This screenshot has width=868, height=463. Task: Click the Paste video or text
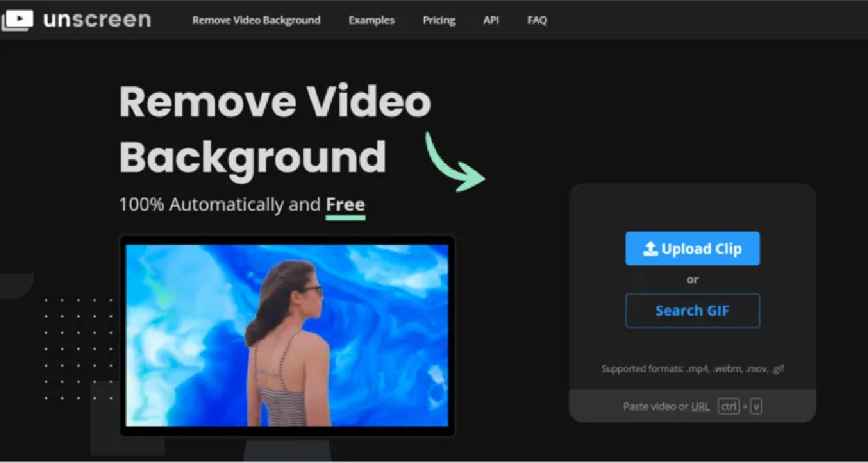point(655,406)
